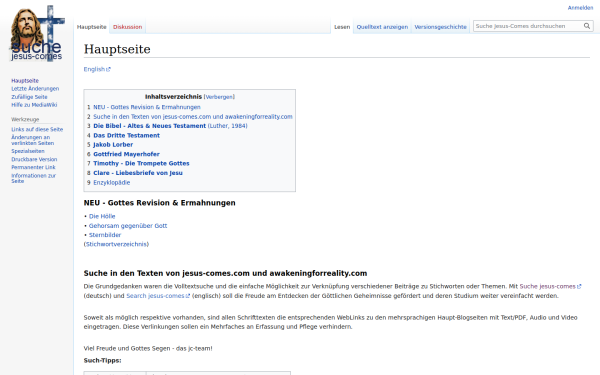
Task: Jump to Clare - Liebesbriefe von Jesu
Action: coord(138,173)
